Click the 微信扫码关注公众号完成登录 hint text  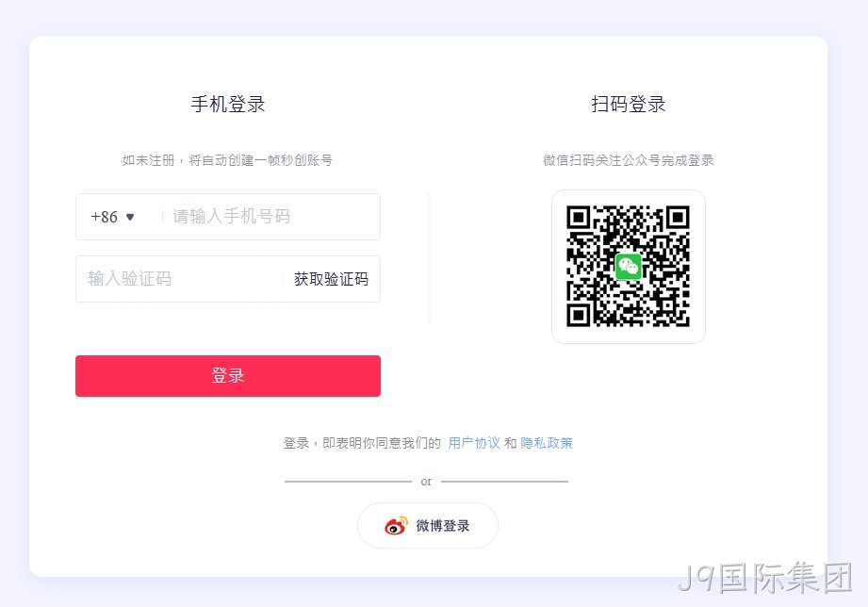[629, 160]
